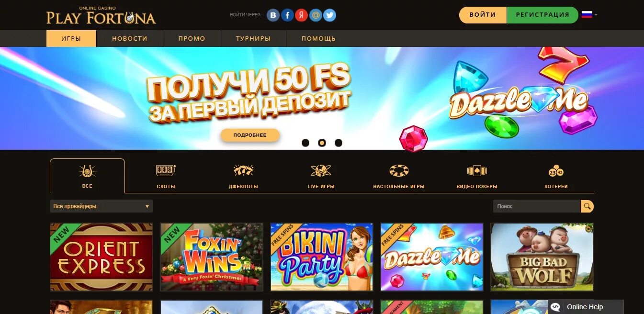Open the Новости menu tab
Screen dimensions: 644x314
pos(130,39)
